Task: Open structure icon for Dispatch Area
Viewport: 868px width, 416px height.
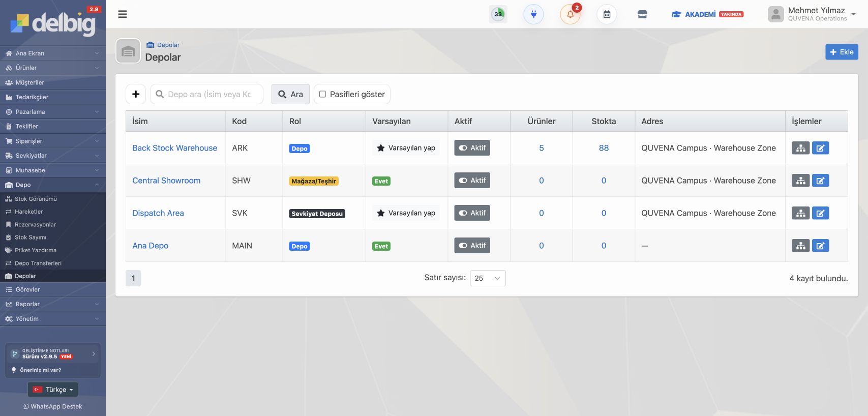Action: [800, 213]
